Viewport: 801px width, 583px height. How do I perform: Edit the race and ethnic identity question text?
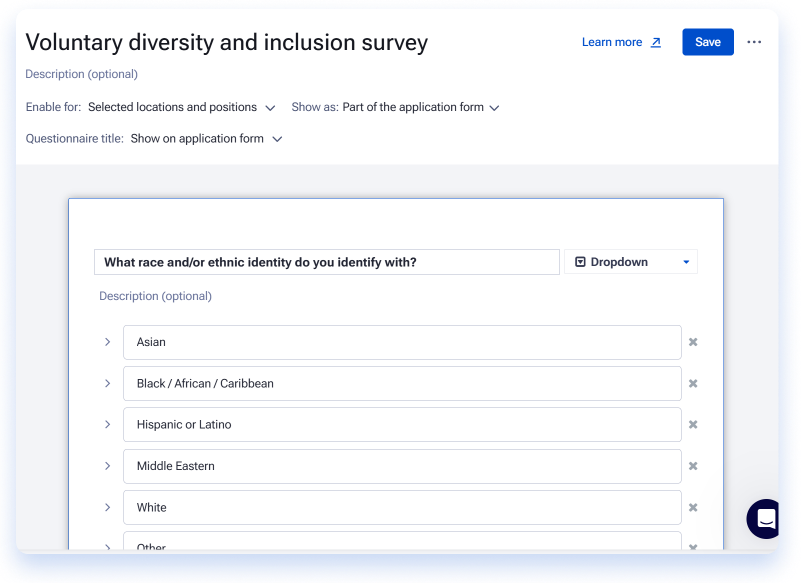pyautogui.click(x=327, y=262)
